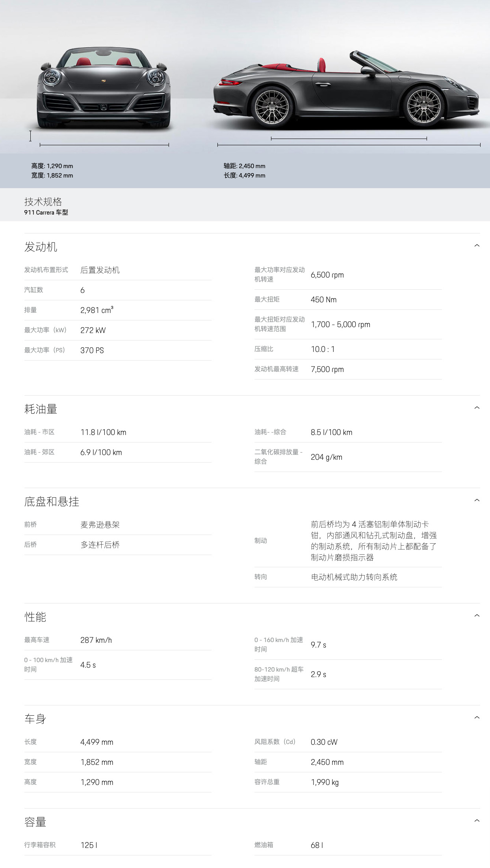The image size is (490, 868).
Task: Select the 6.9 l/100 km value
Action: pyautogui.click(x=101, y=452)
